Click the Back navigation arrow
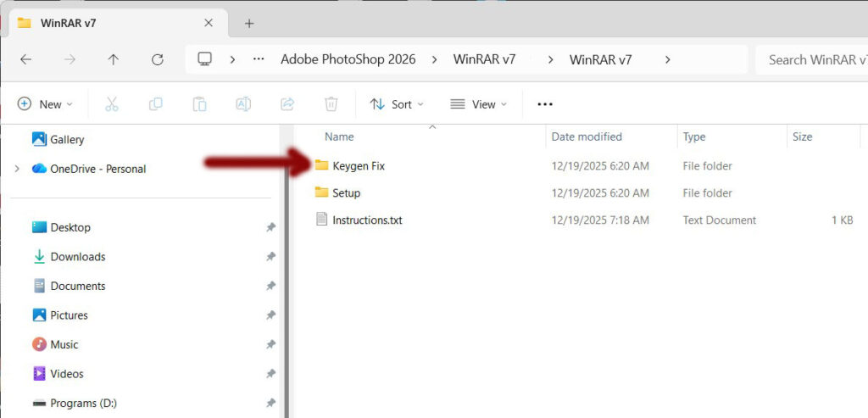This screenshot has height=418, width=868. point(26,59)
